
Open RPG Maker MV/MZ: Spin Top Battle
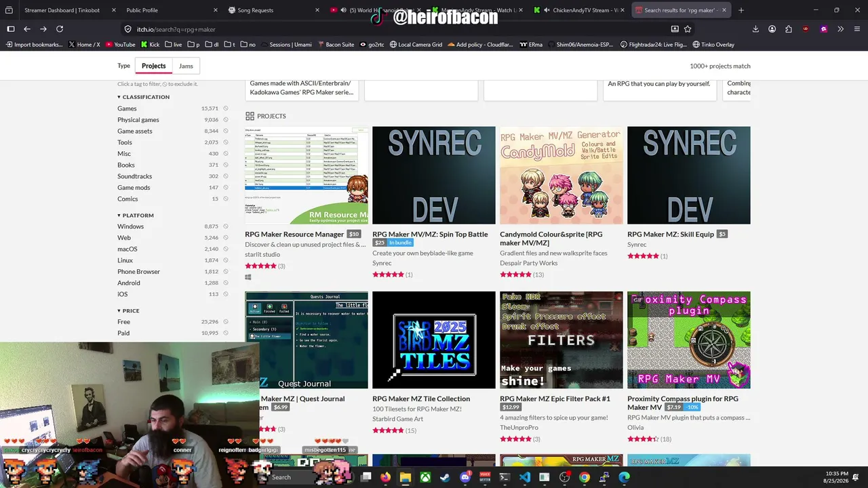[430, 235]
